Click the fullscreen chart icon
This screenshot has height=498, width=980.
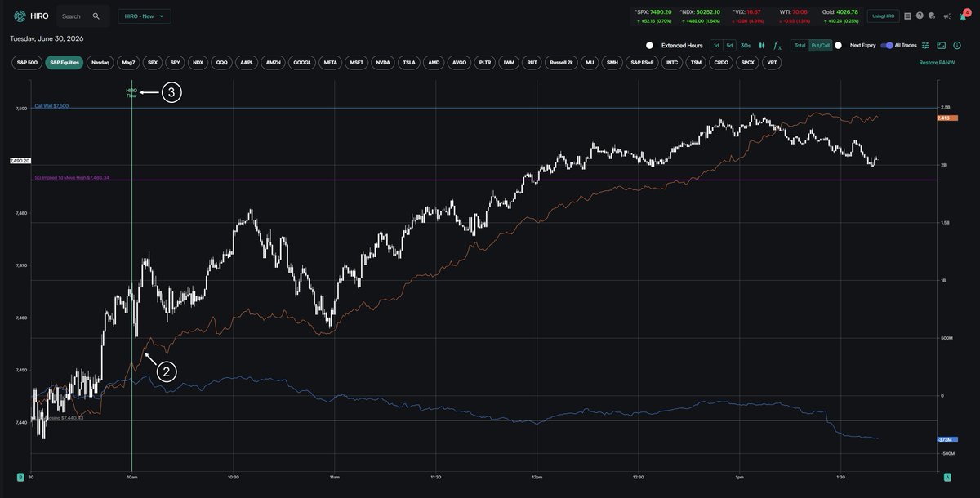(941, 46)
